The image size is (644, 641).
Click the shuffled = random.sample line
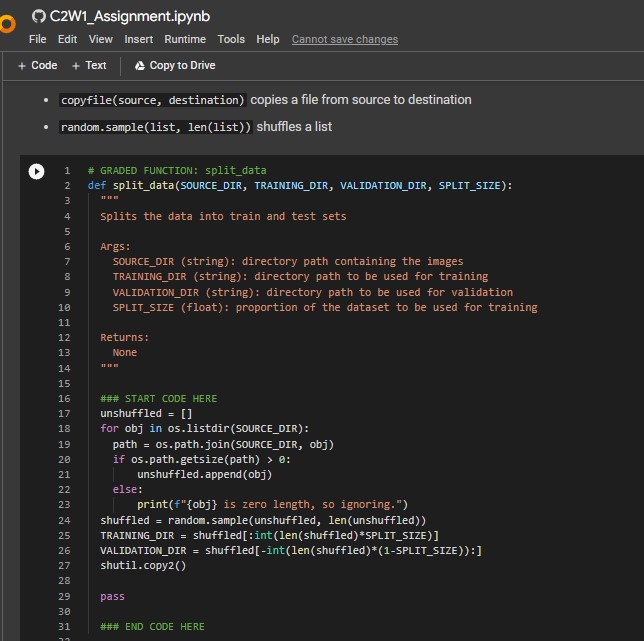[263, 521]
